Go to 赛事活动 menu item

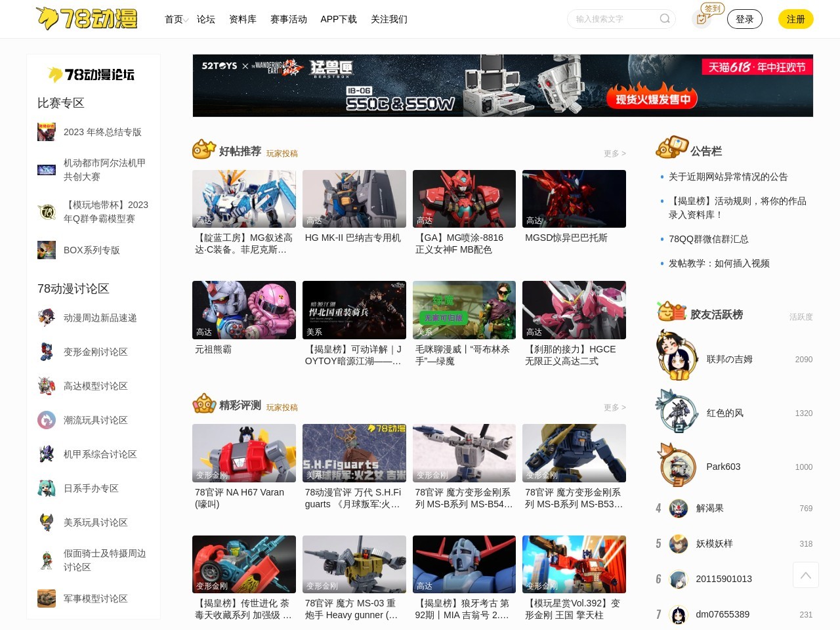point(289,20)
